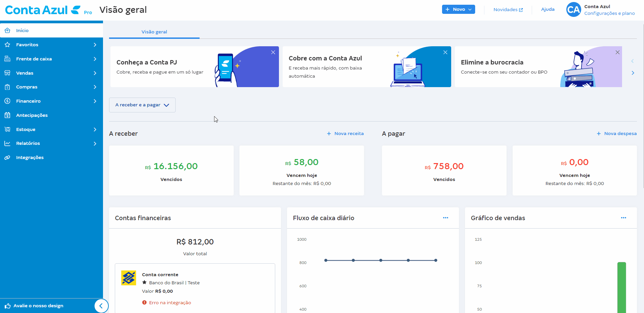The height and width of the screenshot is (313, 644).
Task: Click the Antecipações icon in sidebar
Action: point(7,115)
